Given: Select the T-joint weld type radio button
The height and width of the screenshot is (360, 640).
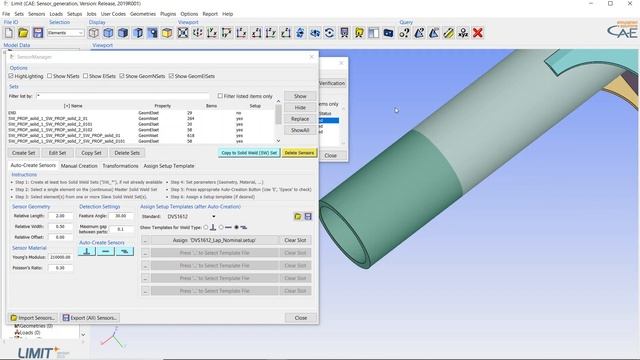Looking at the screenshot, I should pyautogui.click(x=205, y=227).
